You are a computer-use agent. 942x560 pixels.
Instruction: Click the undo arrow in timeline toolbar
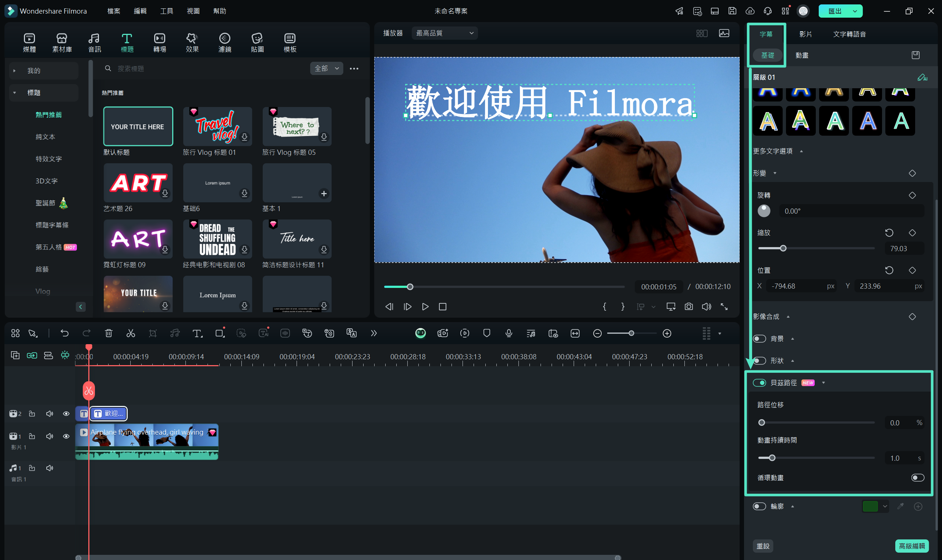[x=64, y=333]
